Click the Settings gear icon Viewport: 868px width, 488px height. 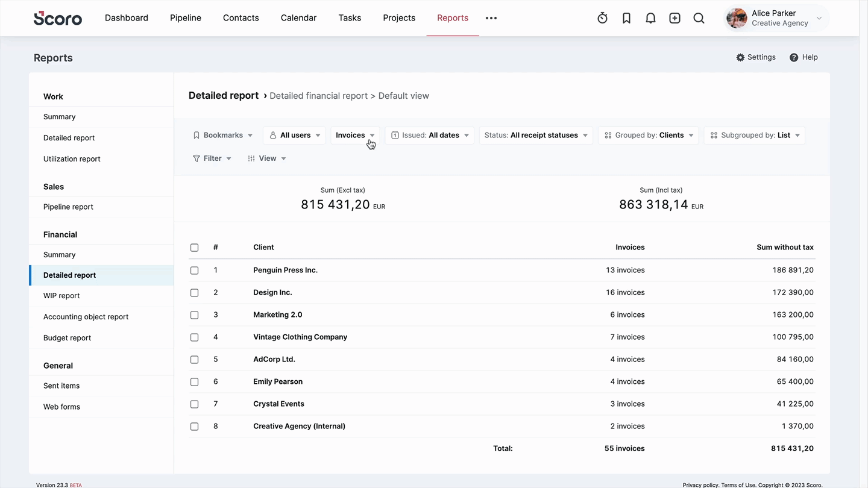[x=740, y=57]
